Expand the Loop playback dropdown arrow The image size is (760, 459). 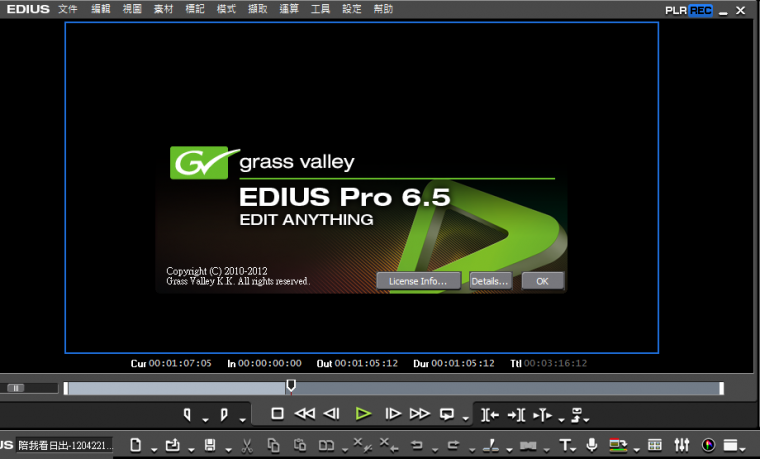coord(466,419)
